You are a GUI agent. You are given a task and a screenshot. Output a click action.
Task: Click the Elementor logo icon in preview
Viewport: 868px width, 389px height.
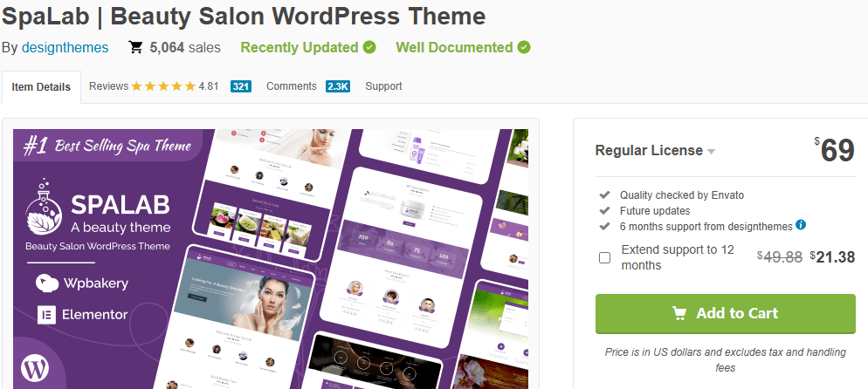46,314
